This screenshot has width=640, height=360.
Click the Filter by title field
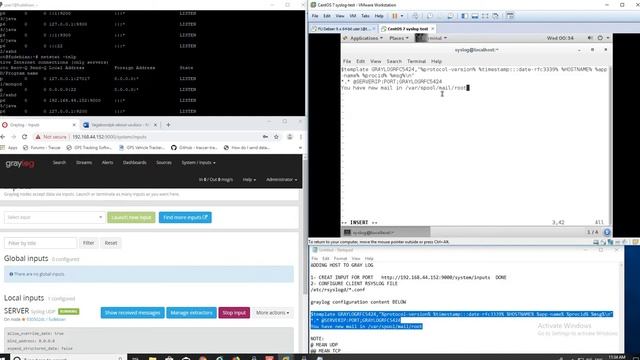pos(40,243)
